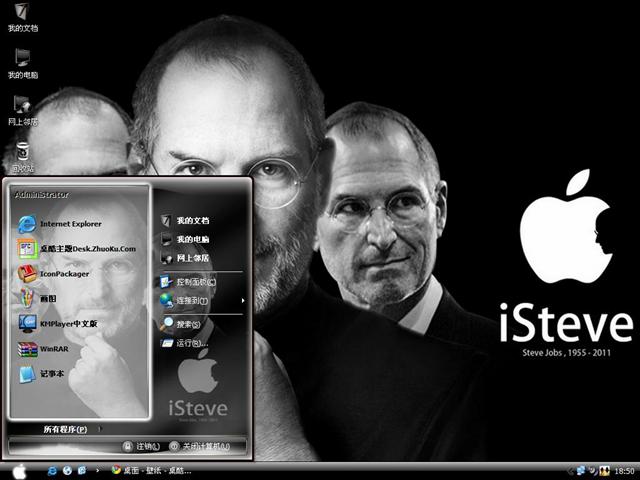Select 我的电脑 in start menu right column

(x=184, y=239)
